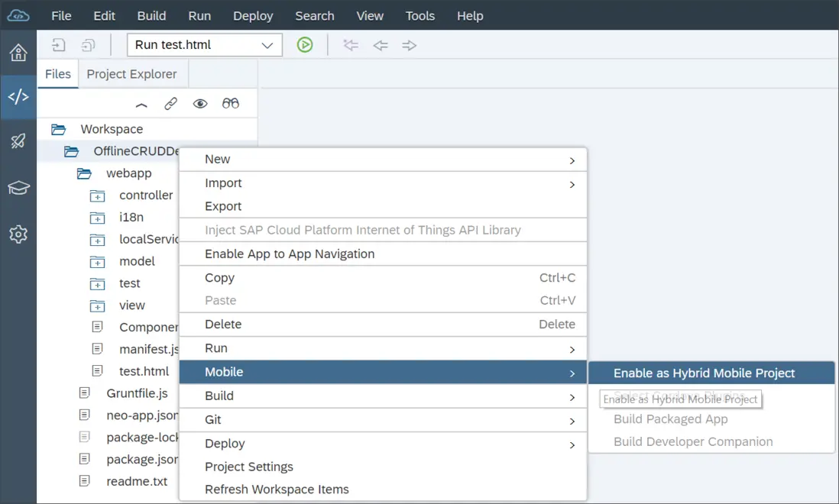Collapse the webapp folder
Screen dimensions: 839x504
click(x=84, y=174)
